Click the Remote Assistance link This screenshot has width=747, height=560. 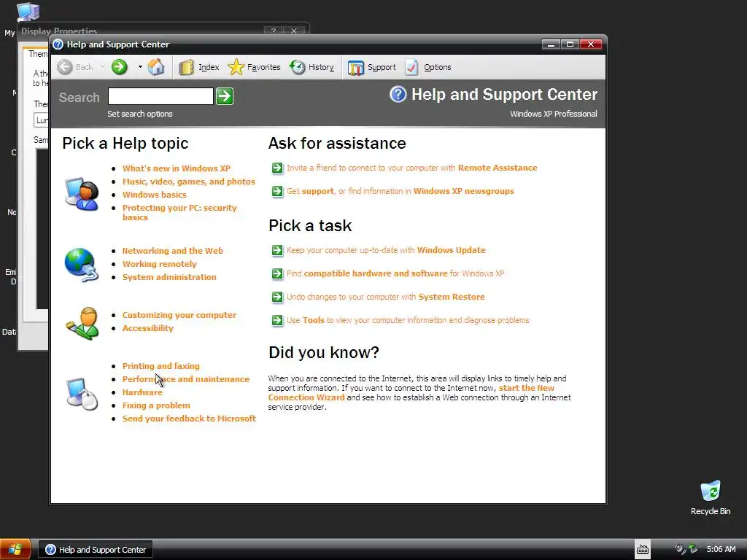tap(498, 168)
